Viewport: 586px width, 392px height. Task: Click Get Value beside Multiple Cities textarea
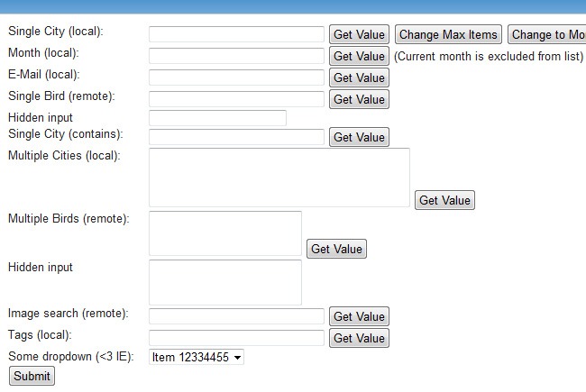444,200
